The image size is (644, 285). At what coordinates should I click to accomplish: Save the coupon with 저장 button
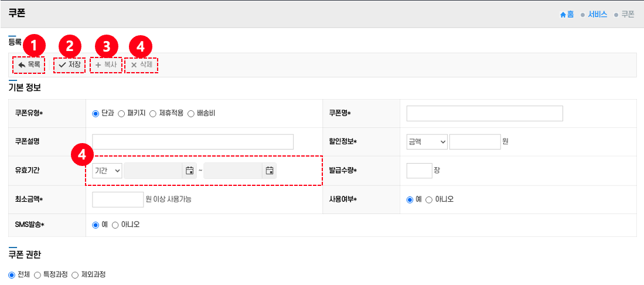[x=69, y=65]
